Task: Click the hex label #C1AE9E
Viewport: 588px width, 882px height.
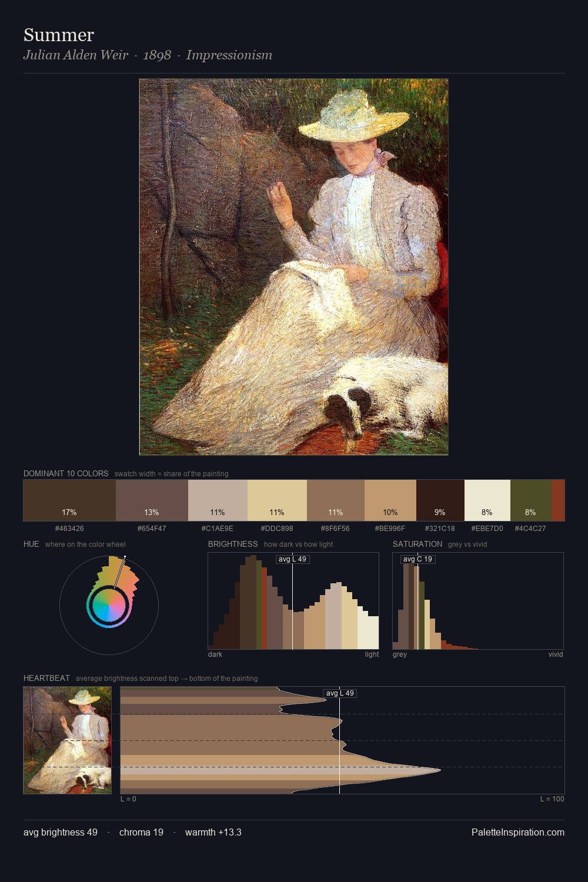Action: coord(218,529)
